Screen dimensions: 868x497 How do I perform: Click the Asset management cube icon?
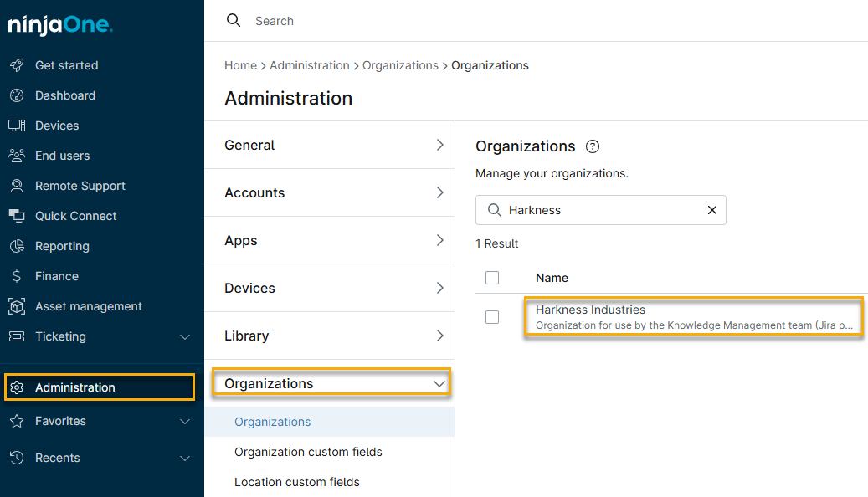[x=17, y=306]
